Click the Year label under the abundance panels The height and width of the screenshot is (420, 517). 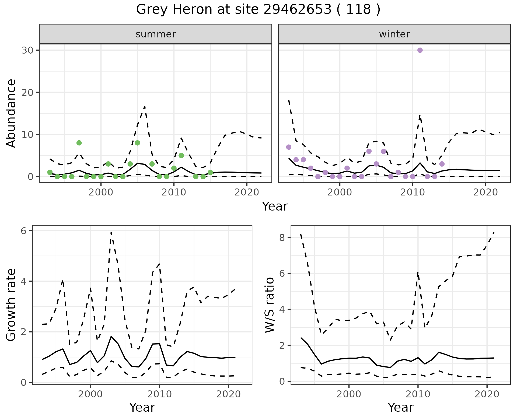click(x=275, y=206)
